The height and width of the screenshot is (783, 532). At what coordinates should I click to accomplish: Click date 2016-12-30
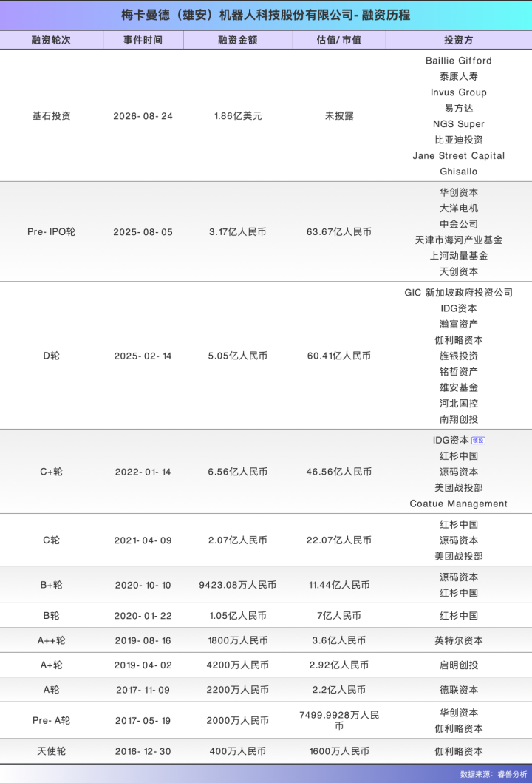tap(143, 751)
